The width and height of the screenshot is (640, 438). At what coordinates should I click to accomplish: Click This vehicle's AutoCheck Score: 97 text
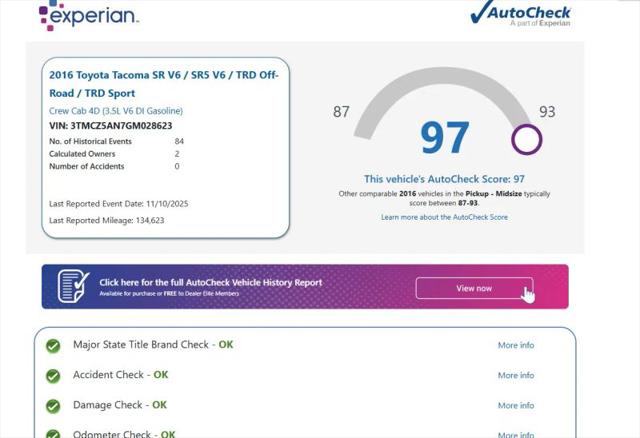click(x=444, y=179)
